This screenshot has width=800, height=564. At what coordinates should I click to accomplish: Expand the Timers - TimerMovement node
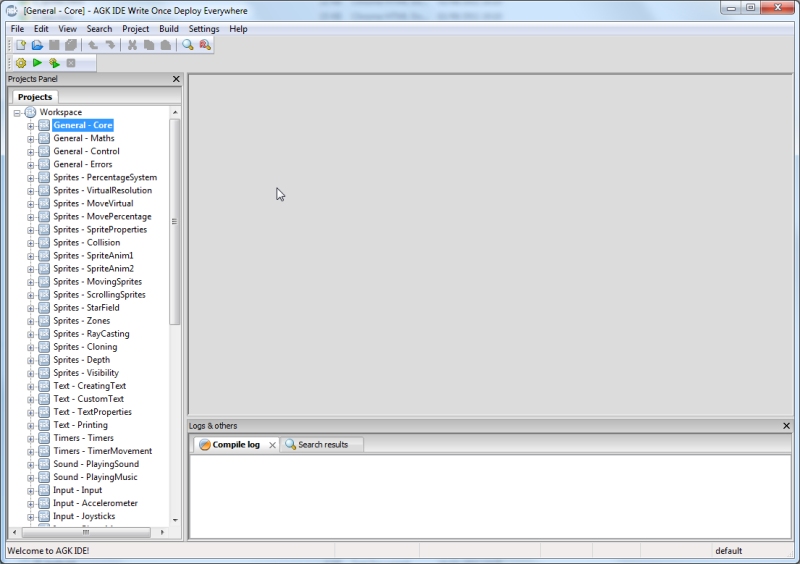(31, 451)
